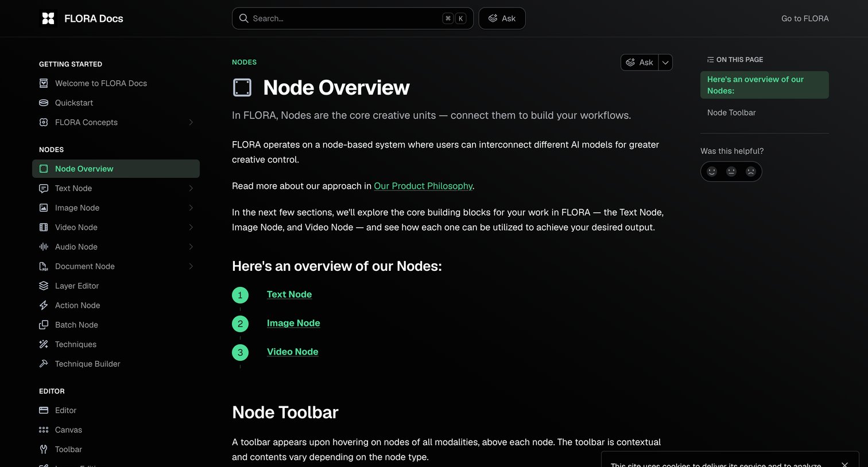Click the Techniques magic wand icon
868x467 pixels.
click(x=44, y=344)
